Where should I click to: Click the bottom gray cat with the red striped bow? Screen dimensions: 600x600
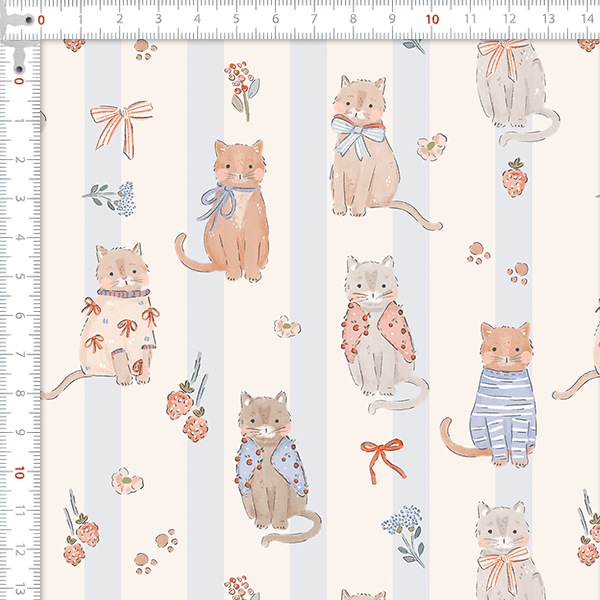tap(502, 550)
